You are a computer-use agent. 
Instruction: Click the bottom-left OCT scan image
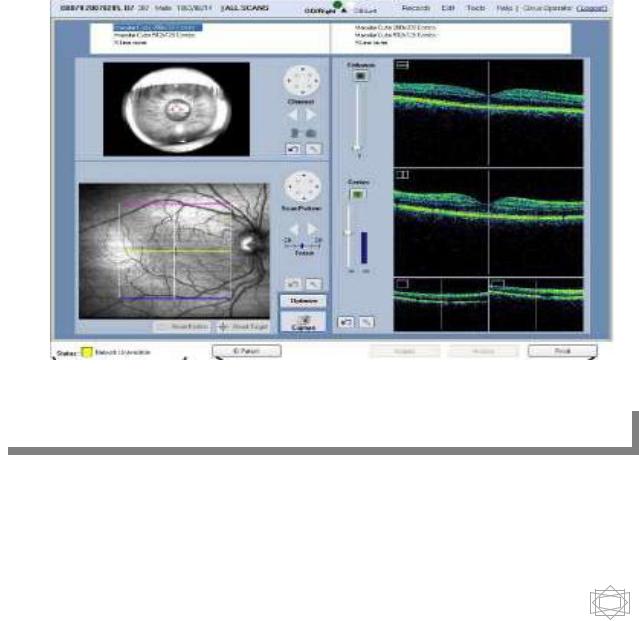441,305
